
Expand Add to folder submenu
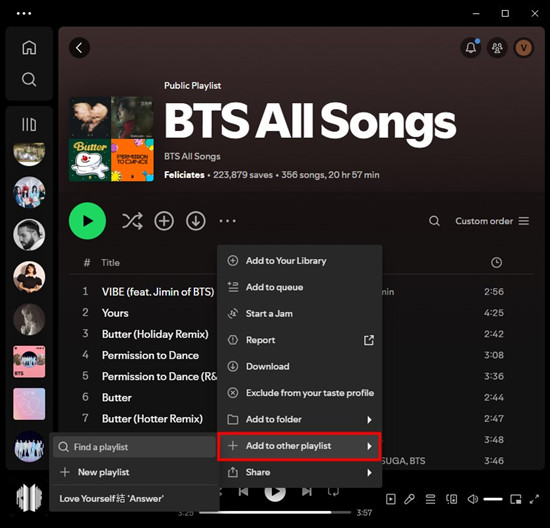pos(300,419)
